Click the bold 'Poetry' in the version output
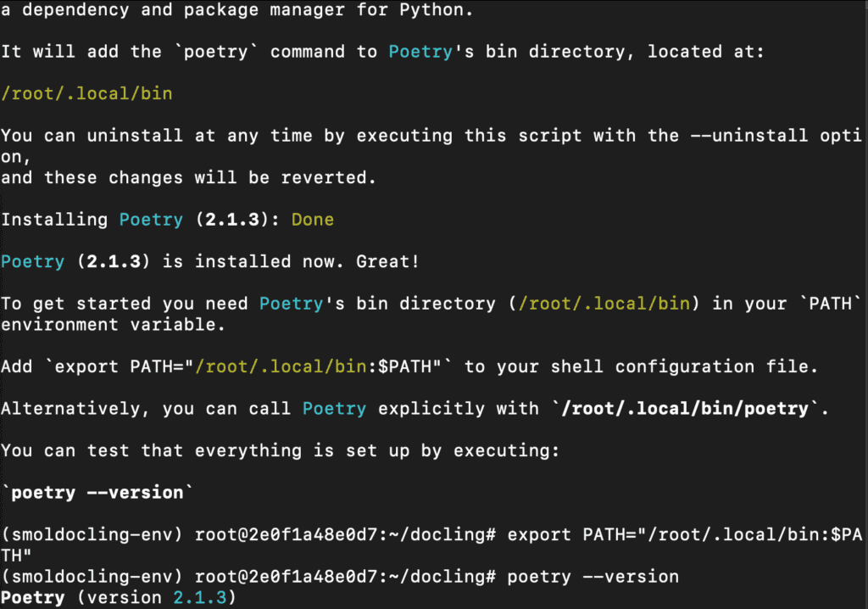The height and width of the screenshot is (609, 868). pyautogui.click(x=33, y=598)
